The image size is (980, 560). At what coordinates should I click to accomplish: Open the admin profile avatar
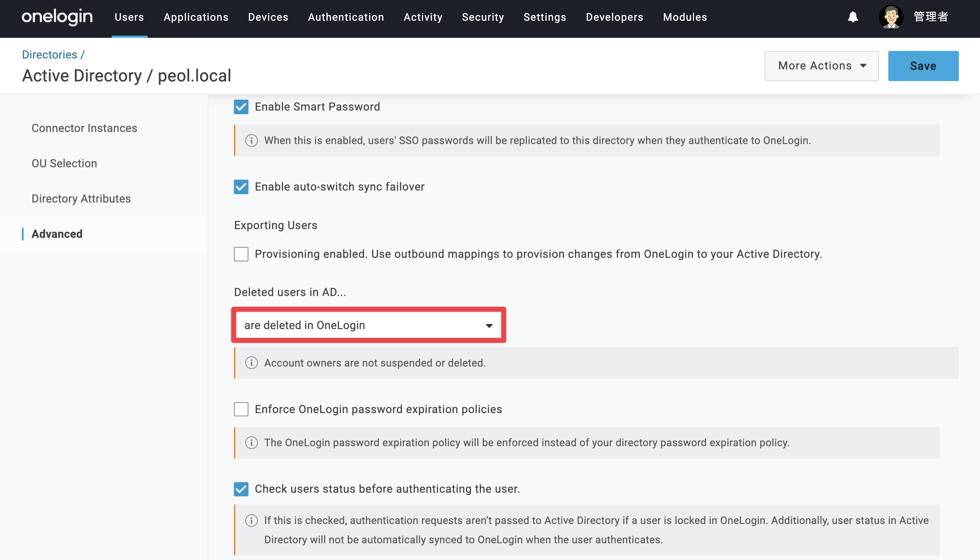(891, 17)
